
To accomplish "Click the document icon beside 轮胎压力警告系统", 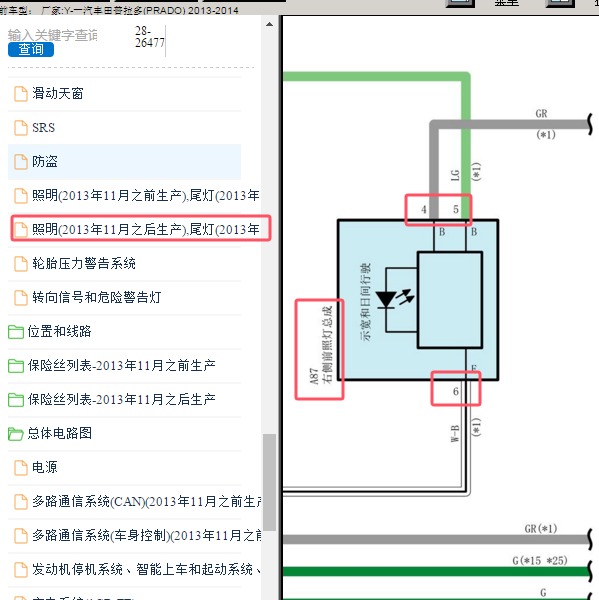I will 21,264.
